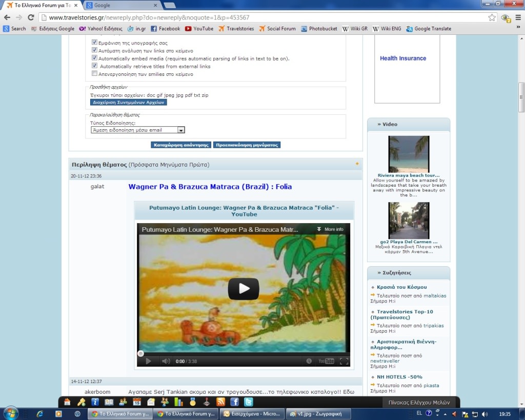
Task: Open the Photobucket bookmark
Action: pos(319,29)
